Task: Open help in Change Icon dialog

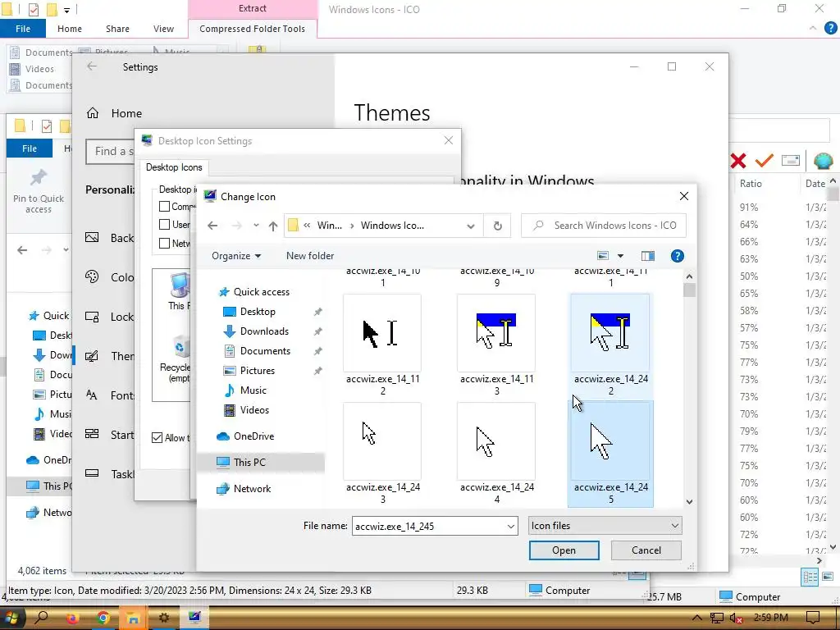Action: pos(677,256)
